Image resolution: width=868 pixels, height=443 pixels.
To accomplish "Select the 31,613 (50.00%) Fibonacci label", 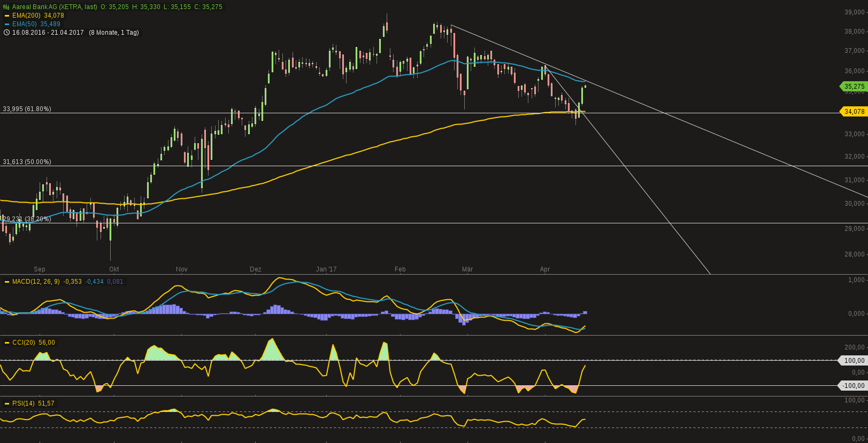I will tap(27, 162).
